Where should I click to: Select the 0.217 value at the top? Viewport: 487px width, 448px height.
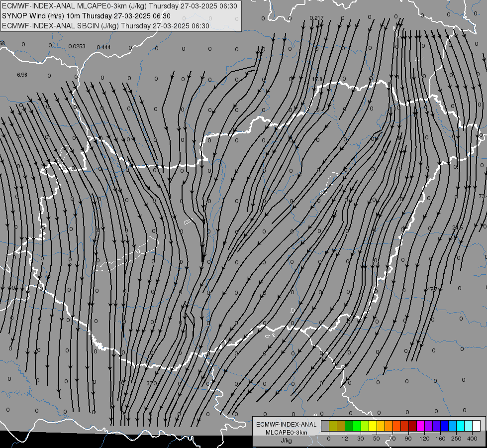tap(316, 18)
